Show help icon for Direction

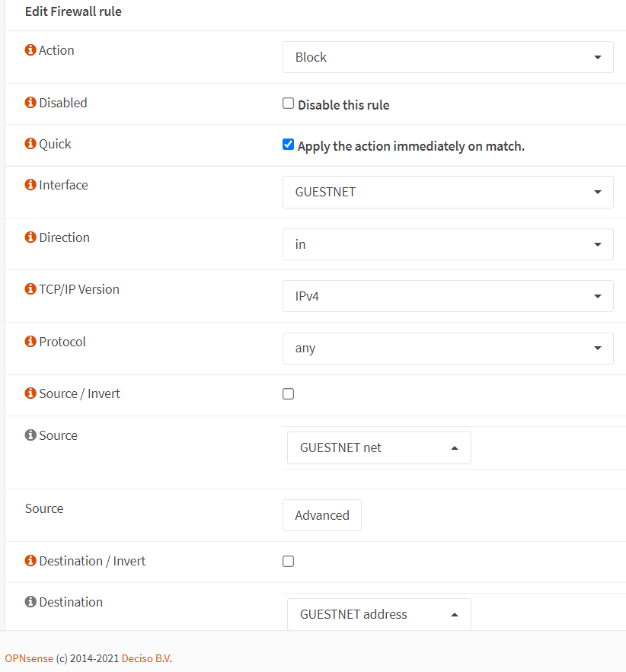point(30,237)
